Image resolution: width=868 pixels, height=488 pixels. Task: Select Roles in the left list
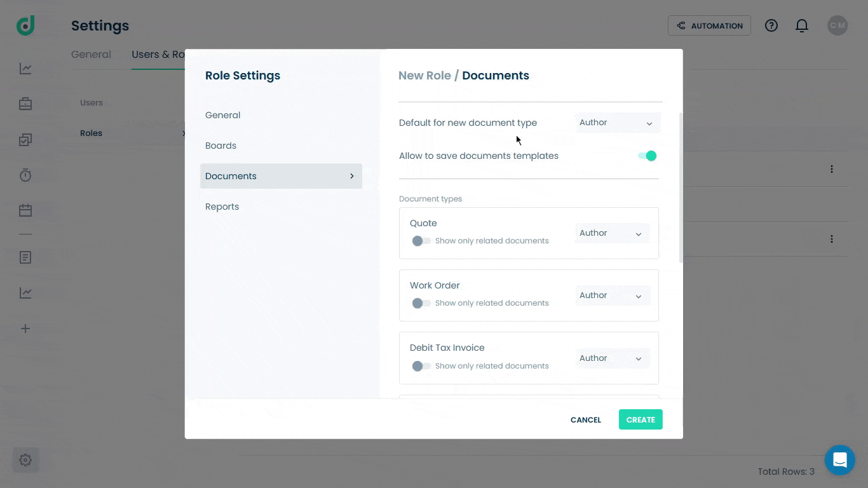pyautogui.click(x=91, y=133)
